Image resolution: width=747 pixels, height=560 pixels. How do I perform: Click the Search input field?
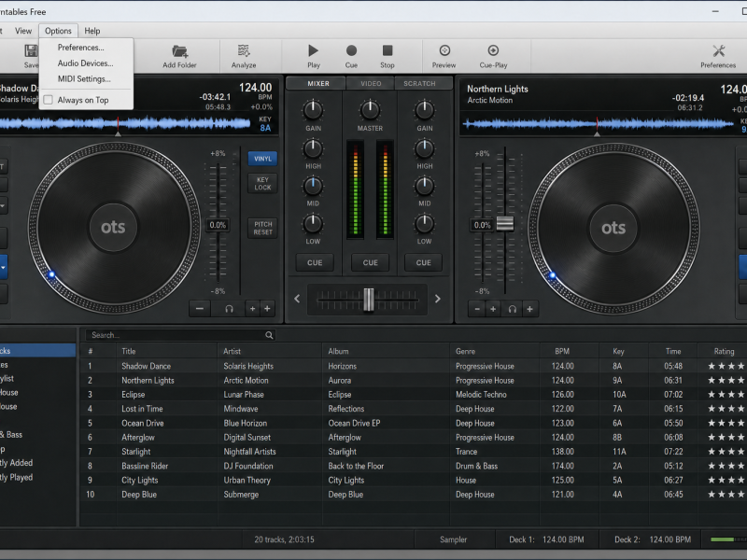click(180, 335)
